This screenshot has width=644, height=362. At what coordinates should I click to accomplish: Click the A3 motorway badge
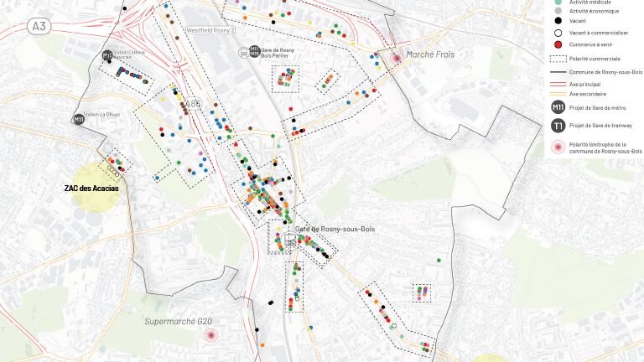click(39, 27)
